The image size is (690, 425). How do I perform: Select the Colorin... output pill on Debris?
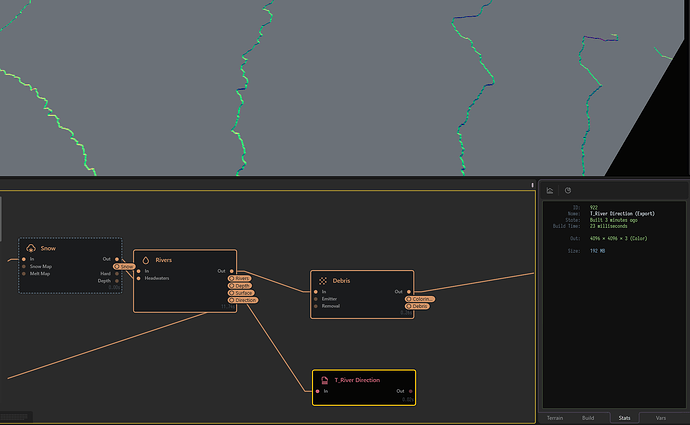click(x=420, y=299)
